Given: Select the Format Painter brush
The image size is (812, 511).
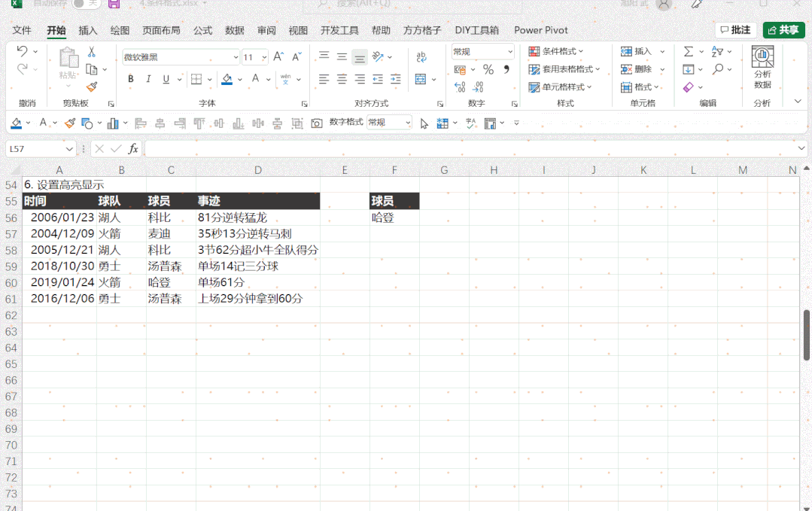Looking at the screenshot, I should pyautogui.click(x=92, y=87).
